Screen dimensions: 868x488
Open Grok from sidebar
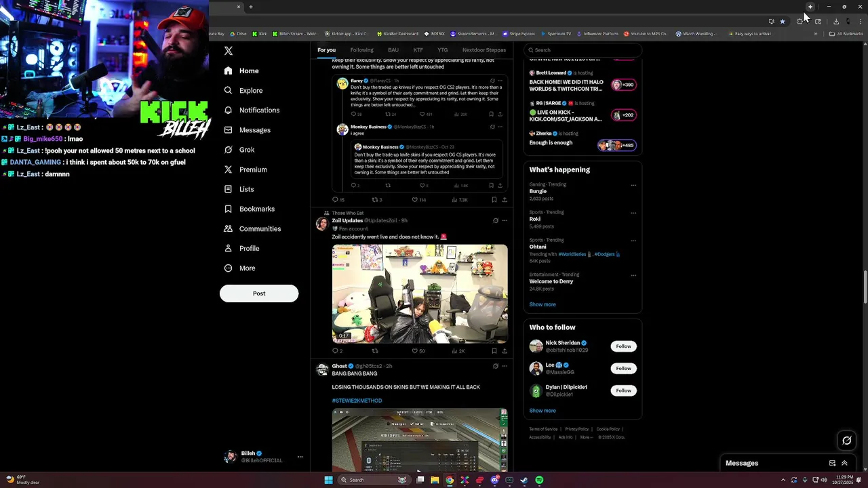pos(239,150)
